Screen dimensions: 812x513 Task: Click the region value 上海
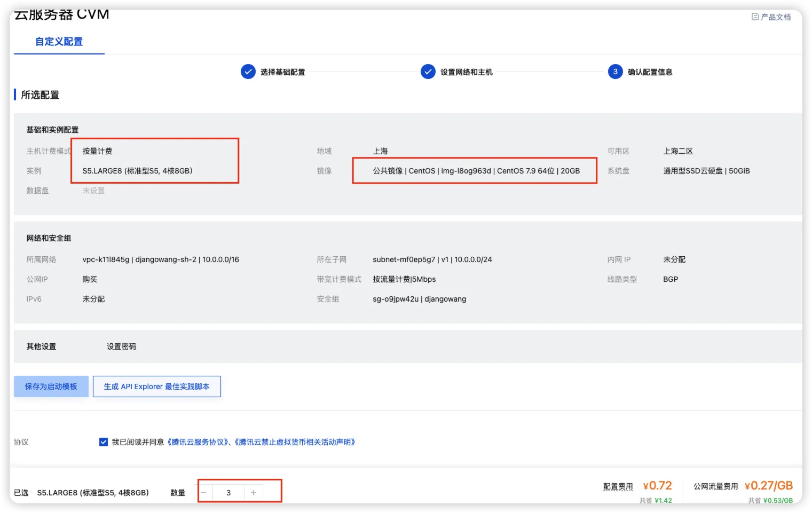(380, 151)
